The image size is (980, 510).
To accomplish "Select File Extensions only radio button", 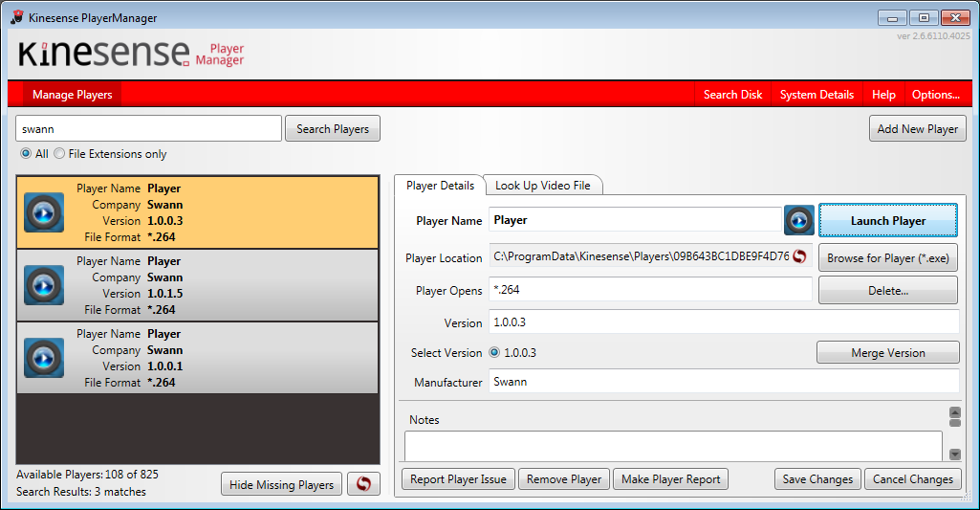I will click(59, 153).
